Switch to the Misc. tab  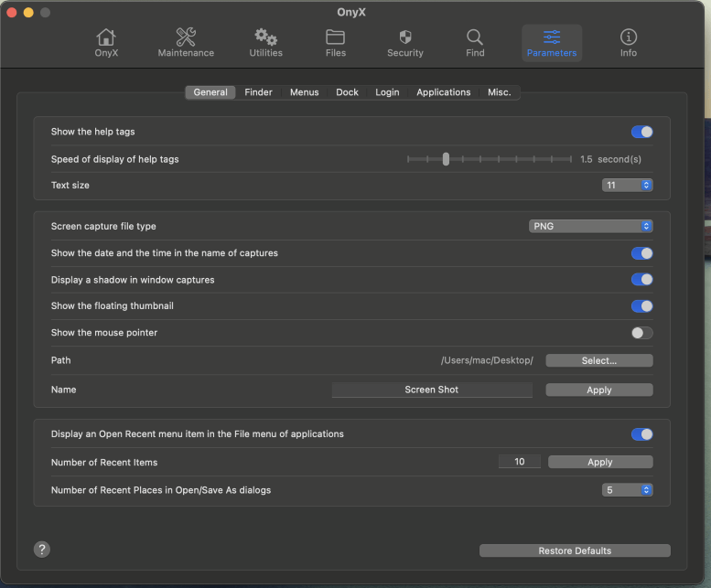point(500,92)
